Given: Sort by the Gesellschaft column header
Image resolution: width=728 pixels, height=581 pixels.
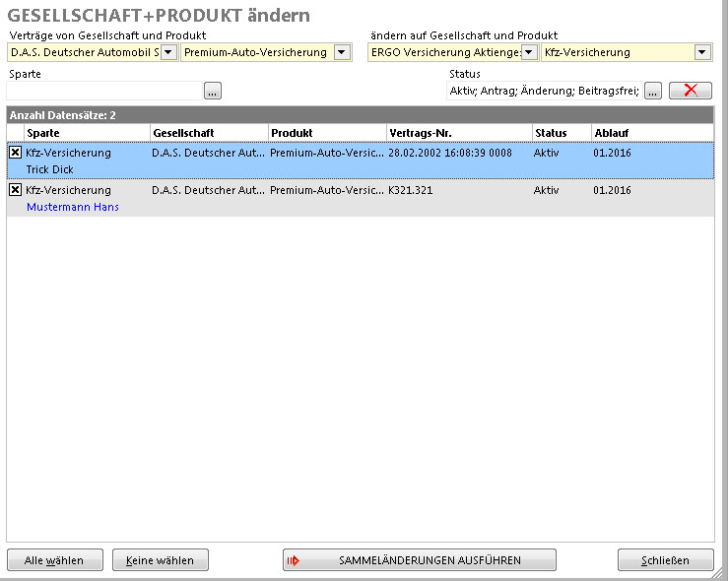Looking at the screenshot, I should (208, 133).
